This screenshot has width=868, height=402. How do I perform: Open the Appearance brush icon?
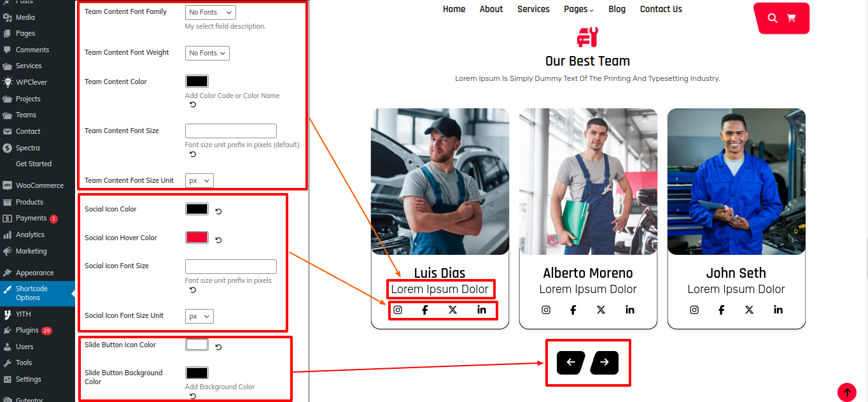(x=8, y=273)
